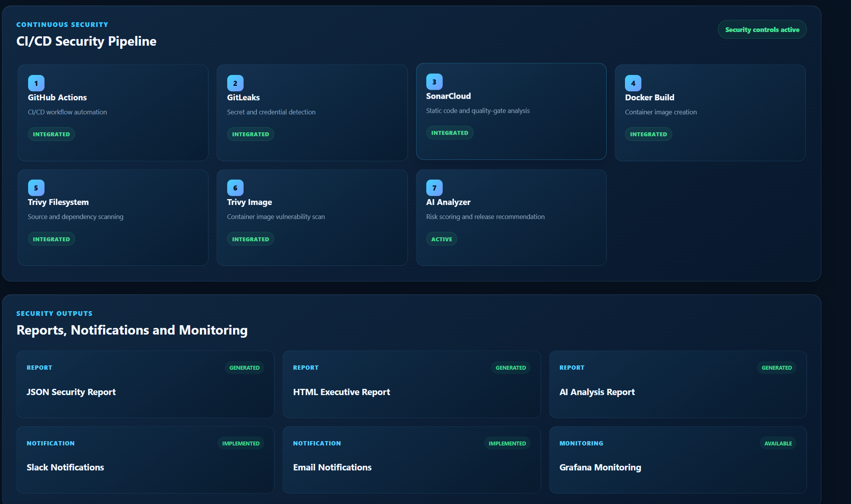The width and height of the screenshot is (851, 504).
Task: Click IMPLEMENTED badge on Slack Notifications
Action: click(x=241, y=443)
